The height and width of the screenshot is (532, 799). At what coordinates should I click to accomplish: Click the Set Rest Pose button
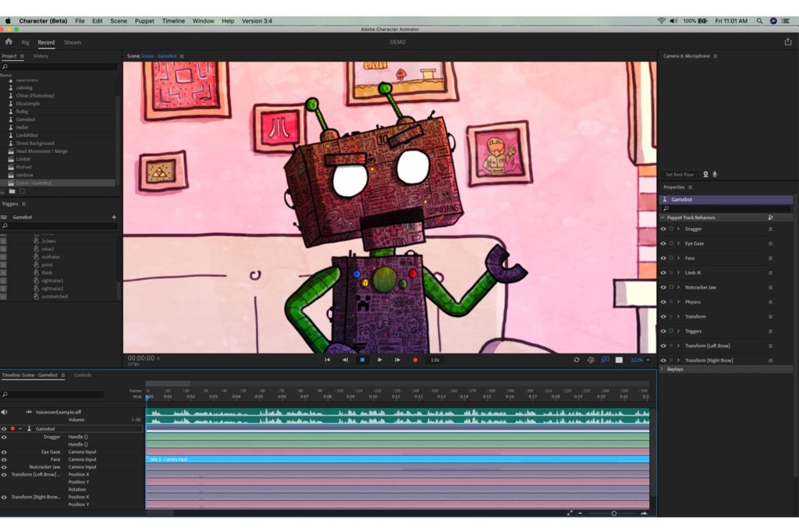[680, 174]
